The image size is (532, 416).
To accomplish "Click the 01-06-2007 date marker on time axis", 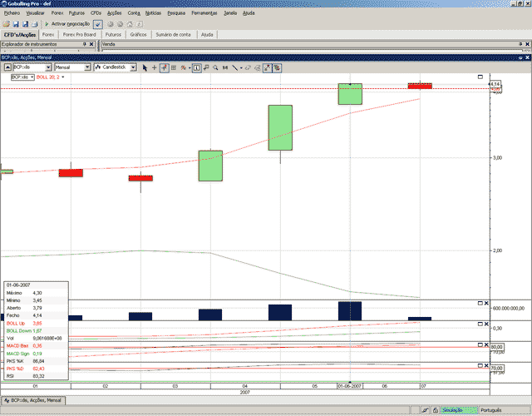I will pyautogui.click(x=349, y=386).
